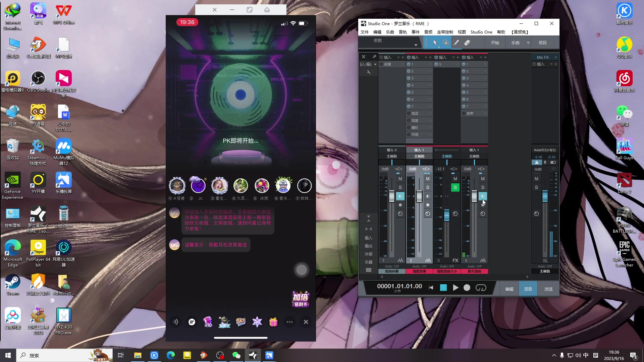Click the FX label icon on channel 3
644x362 pixels.
click(x=455, y=260)
